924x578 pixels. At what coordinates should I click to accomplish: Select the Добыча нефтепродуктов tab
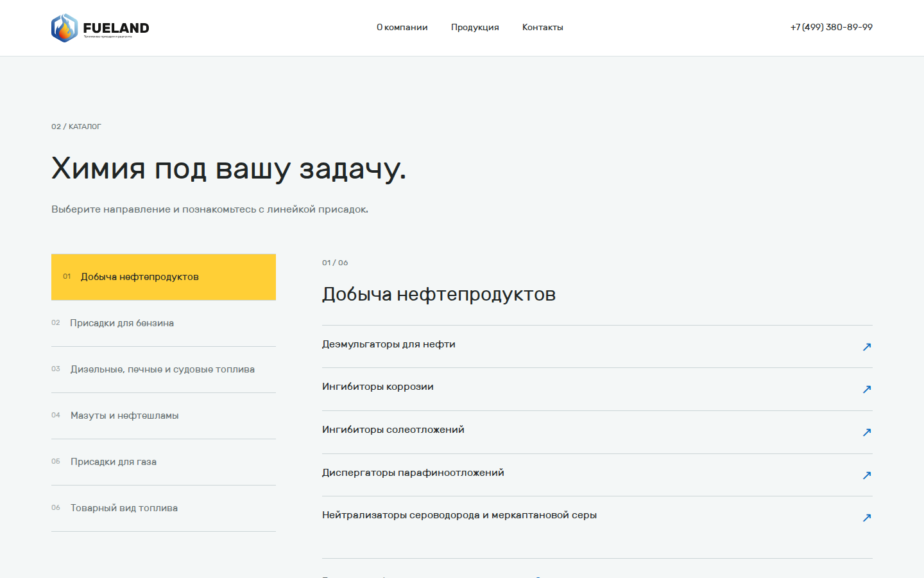[x=164, y=277]
